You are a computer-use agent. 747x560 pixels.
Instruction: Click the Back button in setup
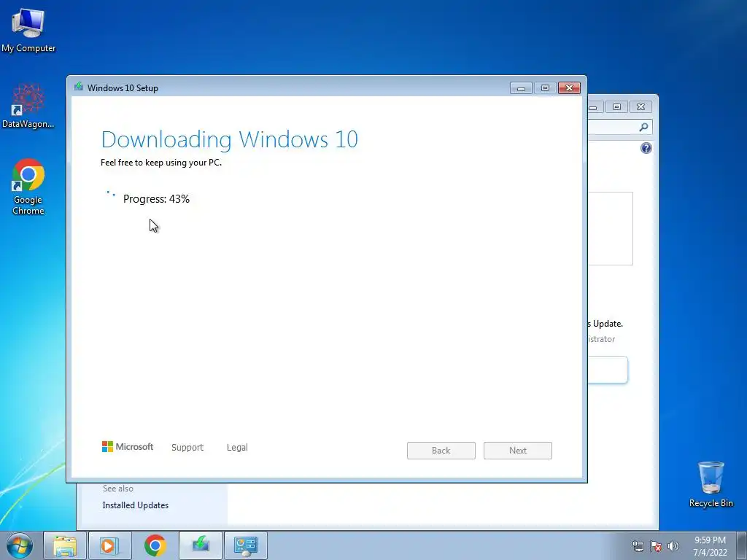click(441, 451)
